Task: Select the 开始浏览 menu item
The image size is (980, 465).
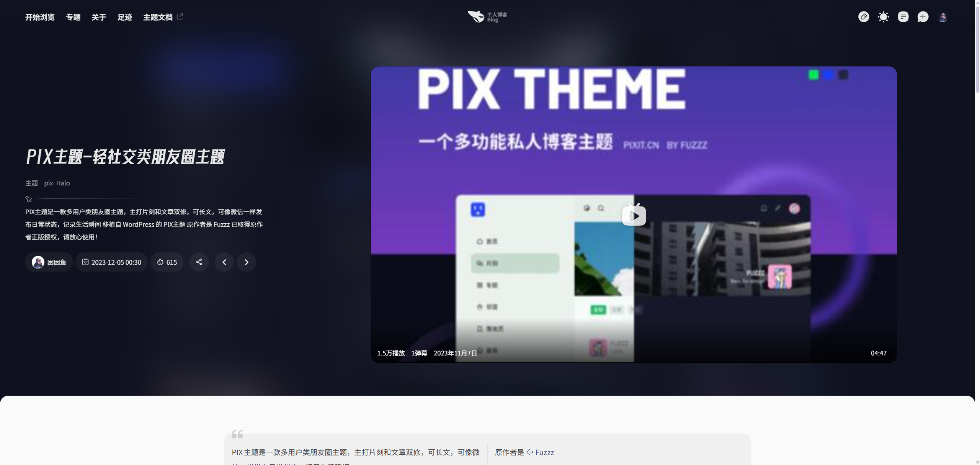Action: pos(39,17)
